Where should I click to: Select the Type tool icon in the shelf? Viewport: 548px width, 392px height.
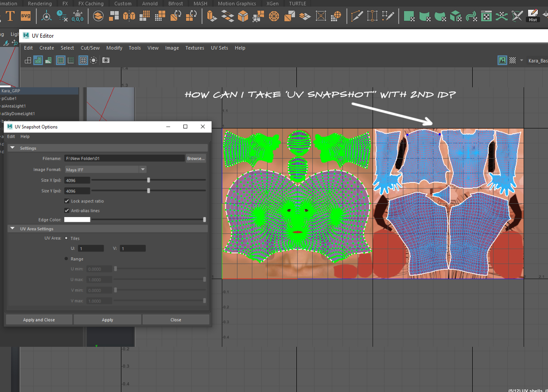11,16
